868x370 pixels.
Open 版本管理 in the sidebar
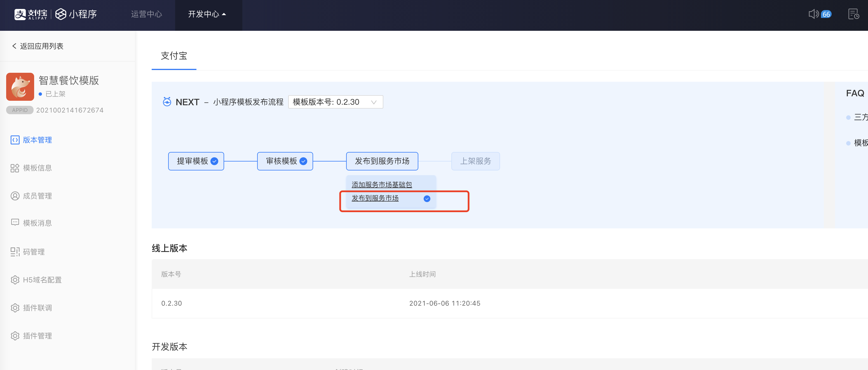[37, 140]
